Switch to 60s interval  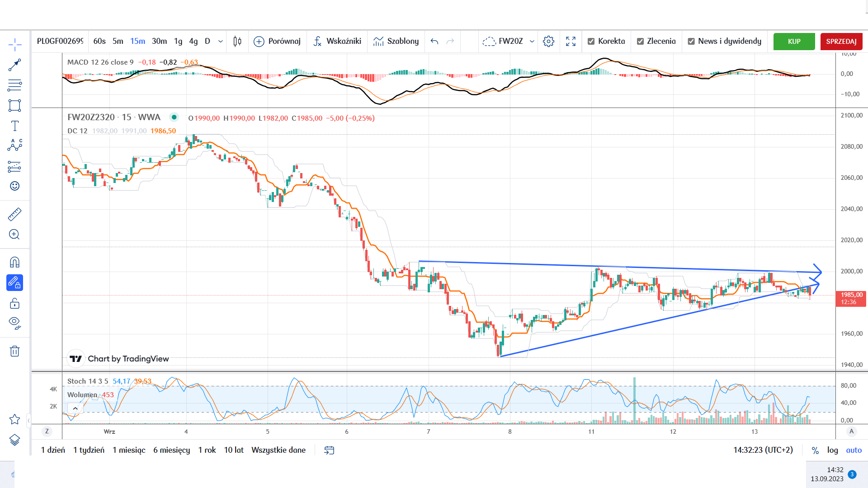point(99,41)
